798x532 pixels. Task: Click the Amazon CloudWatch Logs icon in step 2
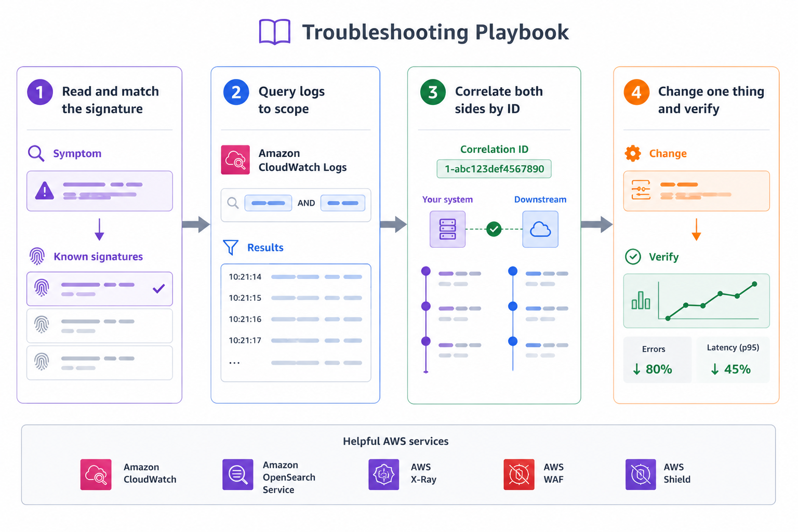pos(235,159)
